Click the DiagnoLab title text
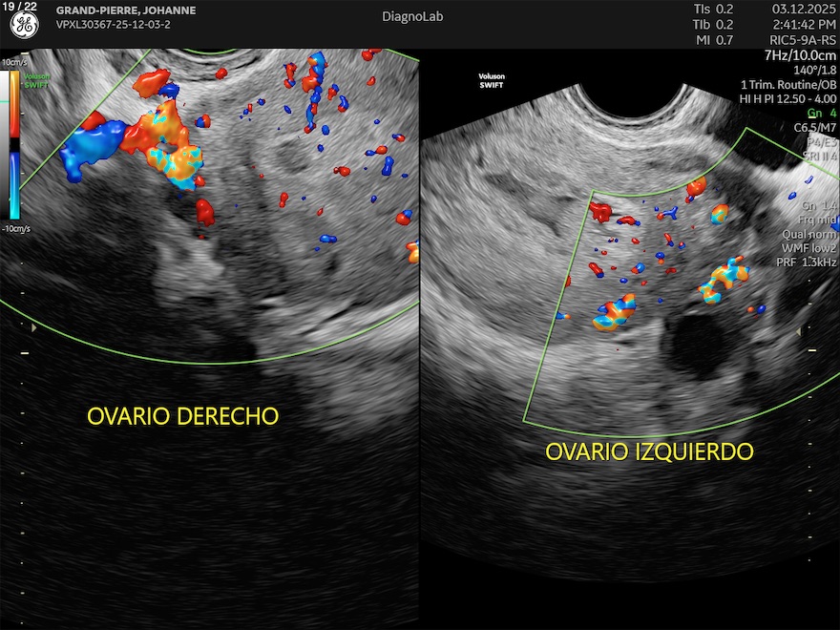Screen dimensions: 840x630 (412, 17)
